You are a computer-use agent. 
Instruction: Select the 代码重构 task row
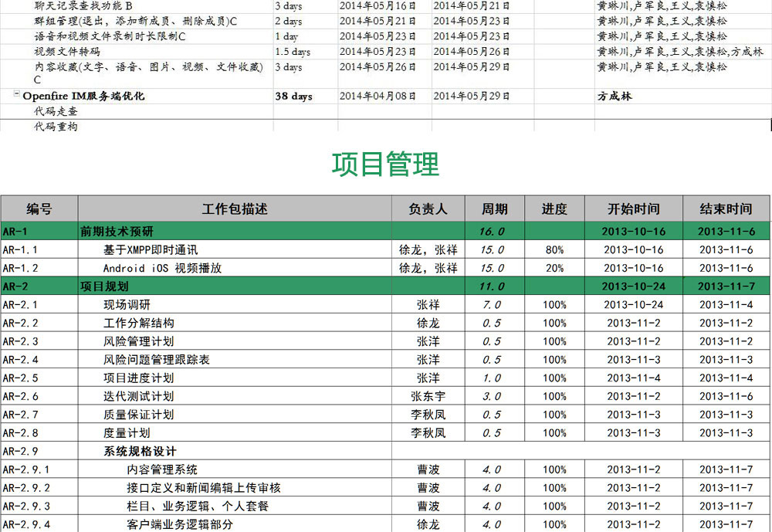pos(56,127)
